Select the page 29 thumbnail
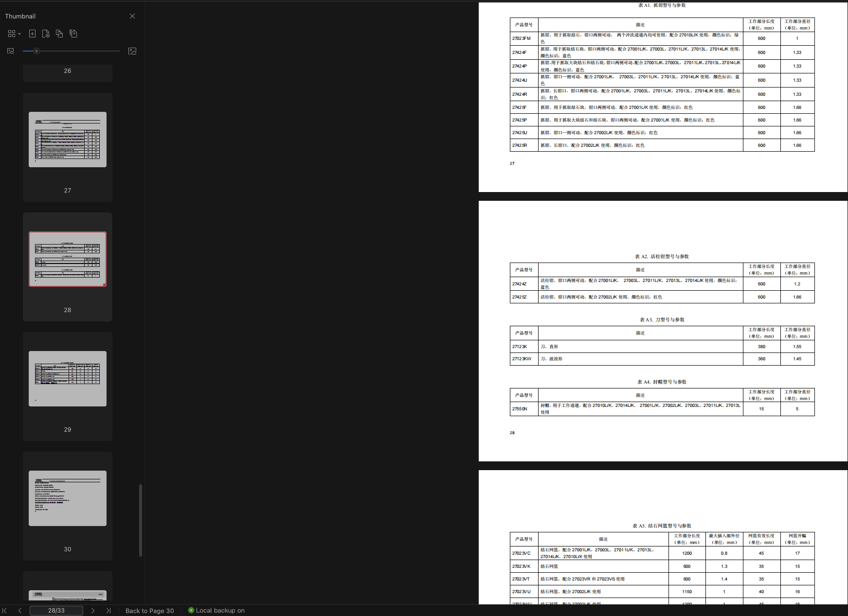The width and height of the screenshot is (848, 616). pyautogui.click(x=68, y=379)
